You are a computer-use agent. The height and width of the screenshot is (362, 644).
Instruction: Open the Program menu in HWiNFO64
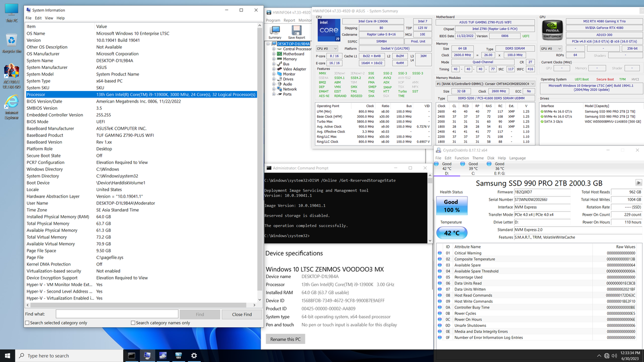pos(273,21)
